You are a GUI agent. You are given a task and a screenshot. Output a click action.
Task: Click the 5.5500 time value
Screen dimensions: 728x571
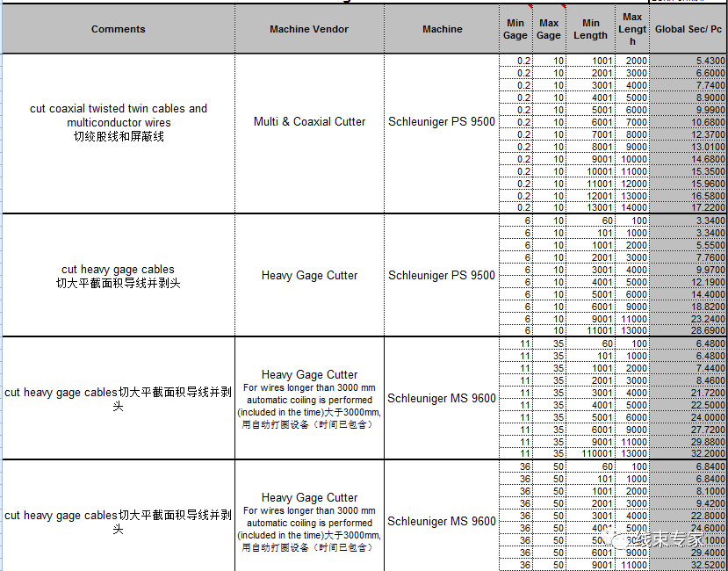(688, 245)
